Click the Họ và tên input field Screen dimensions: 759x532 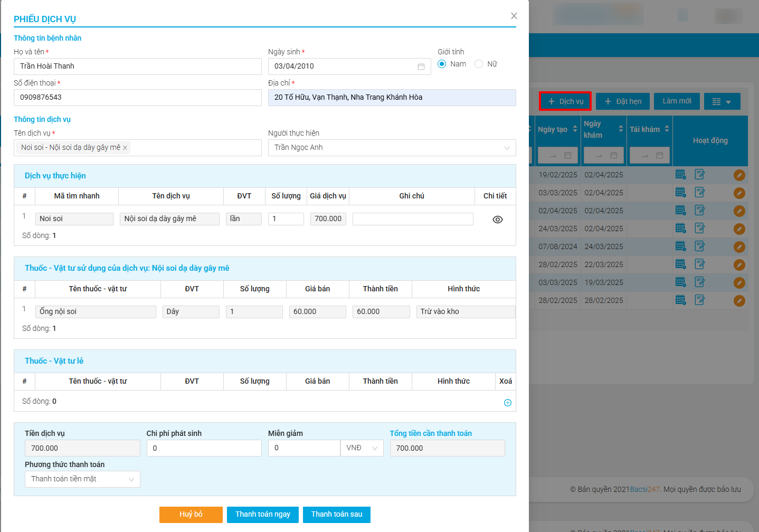(138, 66)
